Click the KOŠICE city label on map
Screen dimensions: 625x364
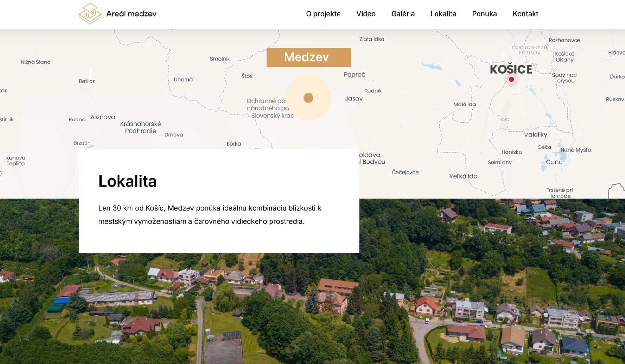510,69
